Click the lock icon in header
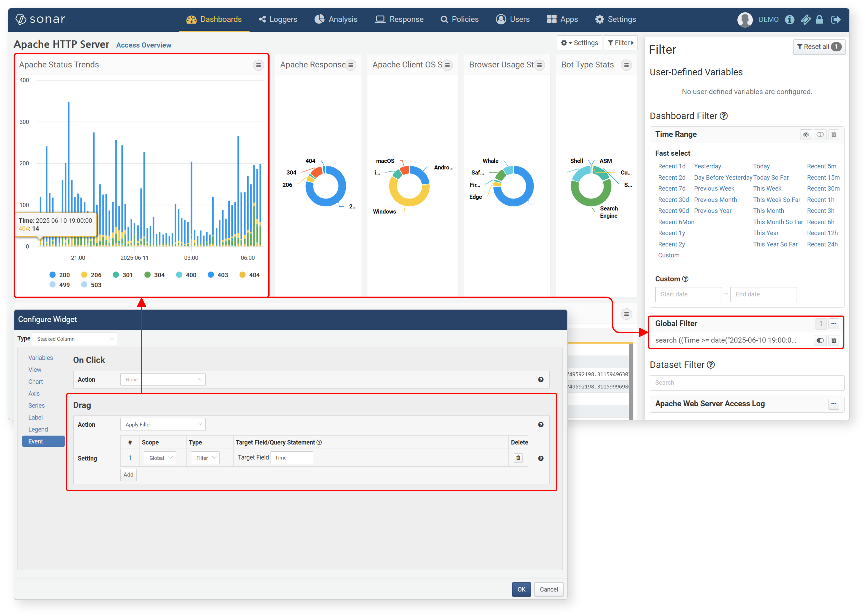 (x=819, y=19)
